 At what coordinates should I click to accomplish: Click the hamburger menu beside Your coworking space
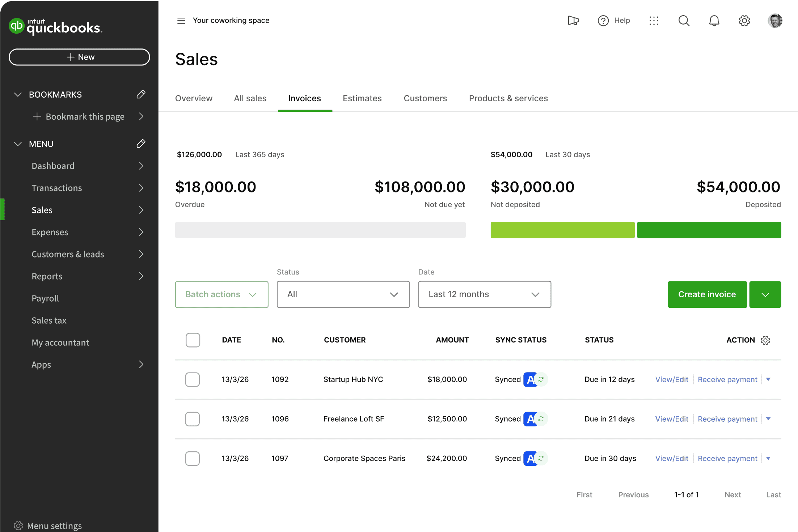181,21
